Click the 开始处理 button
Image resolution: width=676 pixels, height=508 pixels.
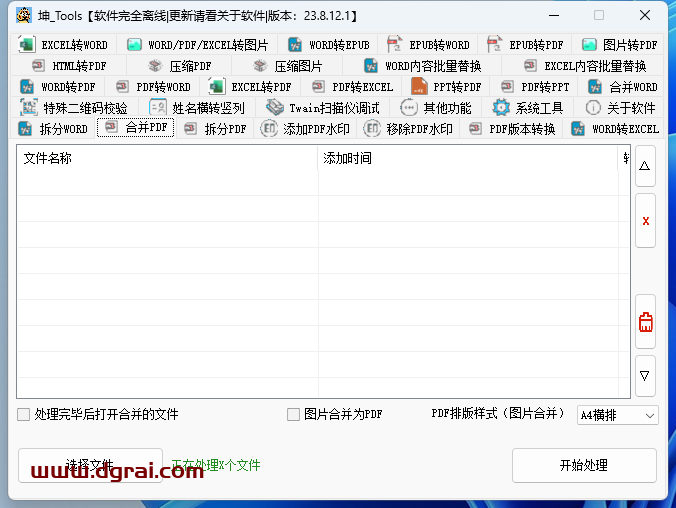tap(584, 465)
